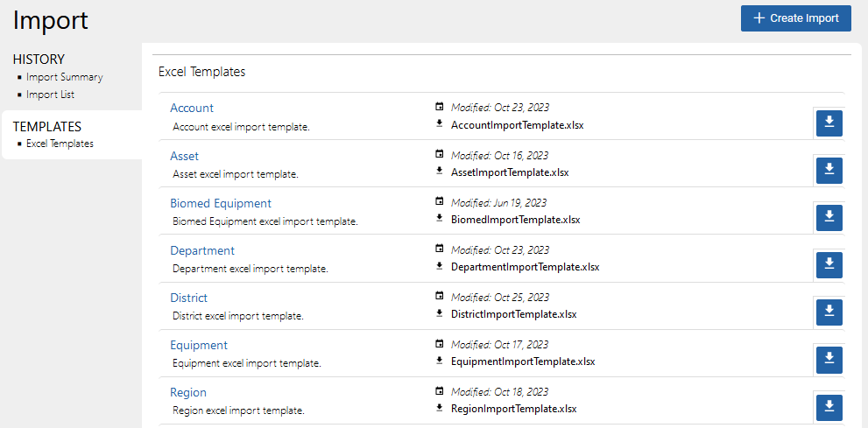Viewport: 868px width, 428px height.
Task: Download the Biomed Equipment template
Action: pos(829,218)
